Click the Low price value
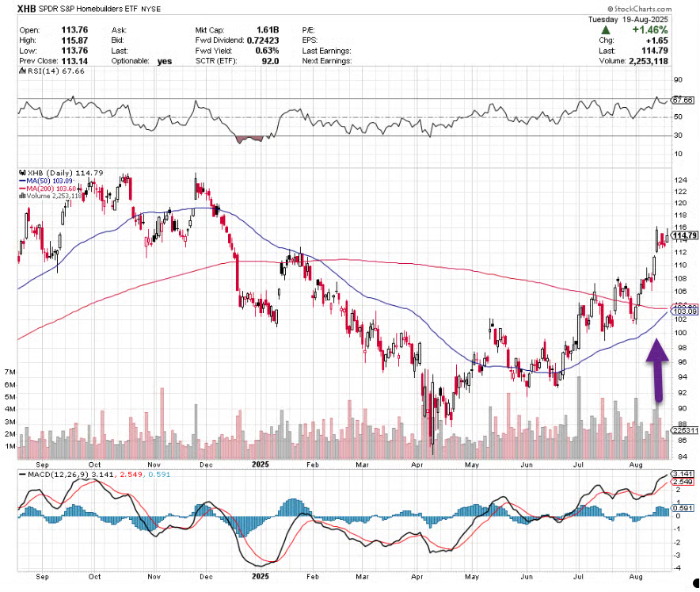The image size is (700, 592). pos(74,51)
